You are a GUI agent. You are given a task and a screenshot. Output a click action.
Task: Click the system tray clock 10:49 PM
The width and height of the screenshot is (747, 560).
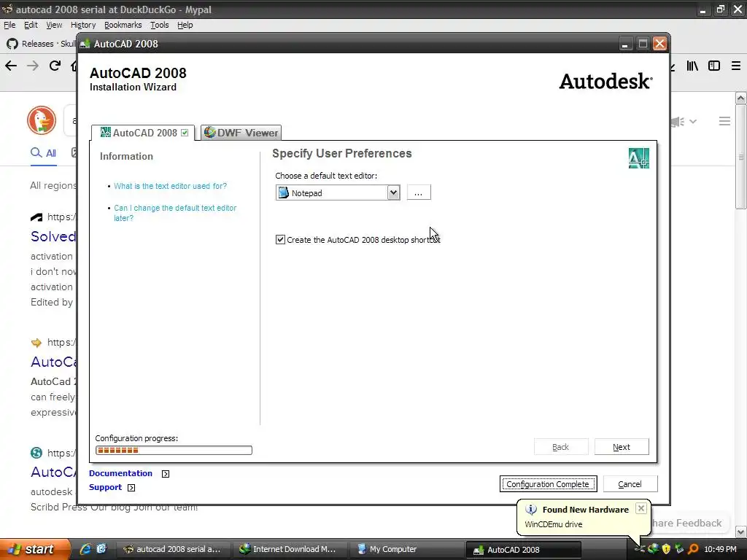tap(720, 549)
